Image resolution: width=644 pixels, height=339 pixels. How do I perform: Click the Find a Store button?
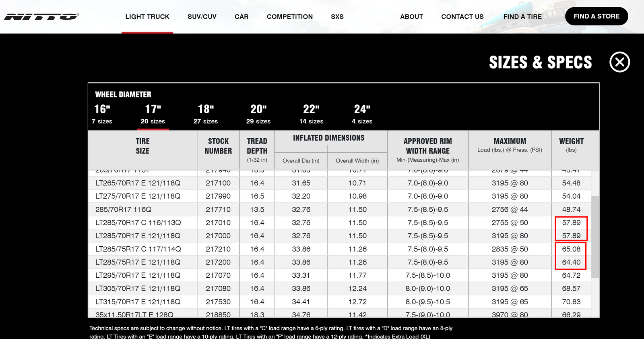pos(597,16)
